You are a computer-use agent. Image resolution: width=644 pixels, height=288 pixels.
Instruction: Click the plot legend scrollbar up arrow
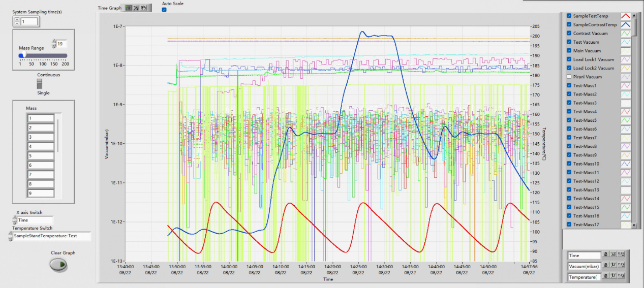click(x=634, y=15)
